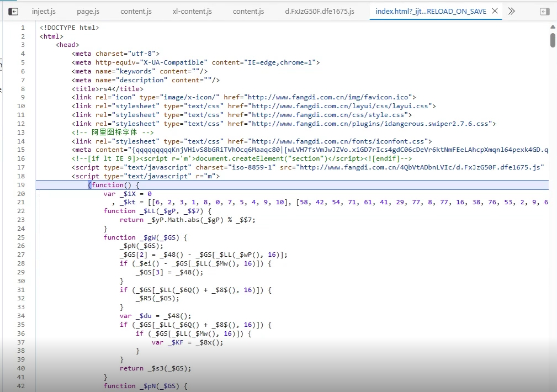The height and width of the screenshot is (392, 557).
Task: Toggle the debugger sidebar icon at right
Action: (x=544, y=12)
